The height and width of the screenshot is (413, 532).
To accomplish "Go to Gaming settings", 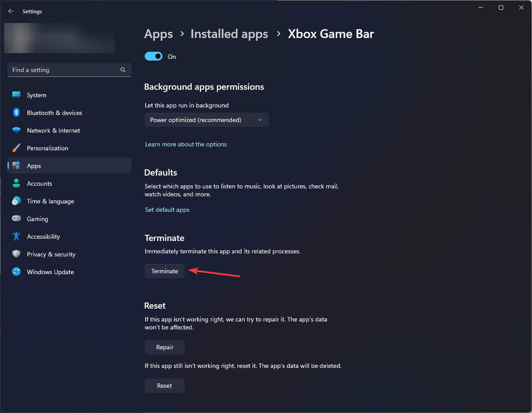I will (69, 219).
